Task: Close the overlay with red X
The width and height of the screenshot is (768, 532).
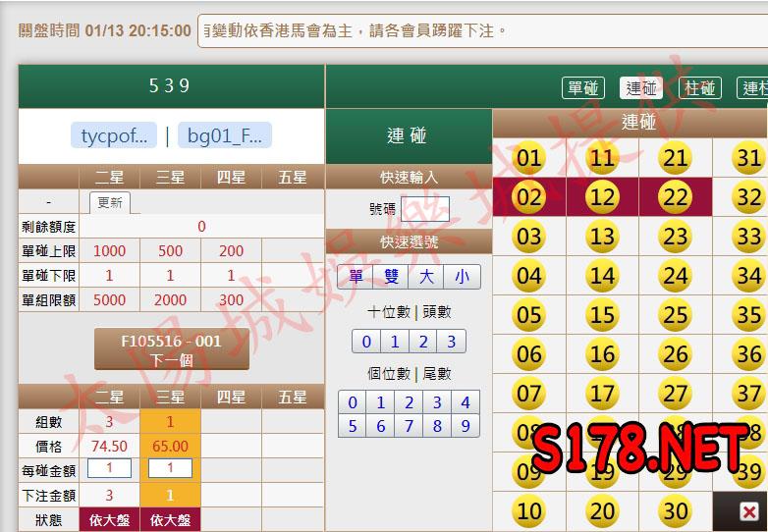Action: click(x=749, y=512)
